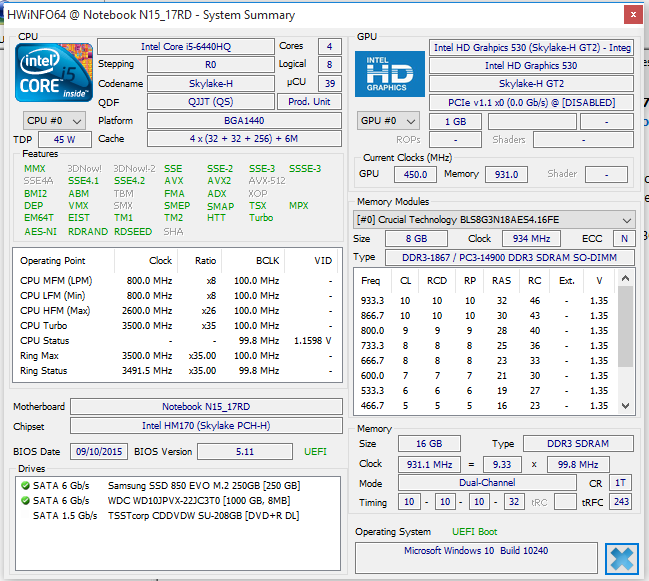Select the CPU HFM (Max) row
This screenshot has width=649, height=581.
click(177, 311)
